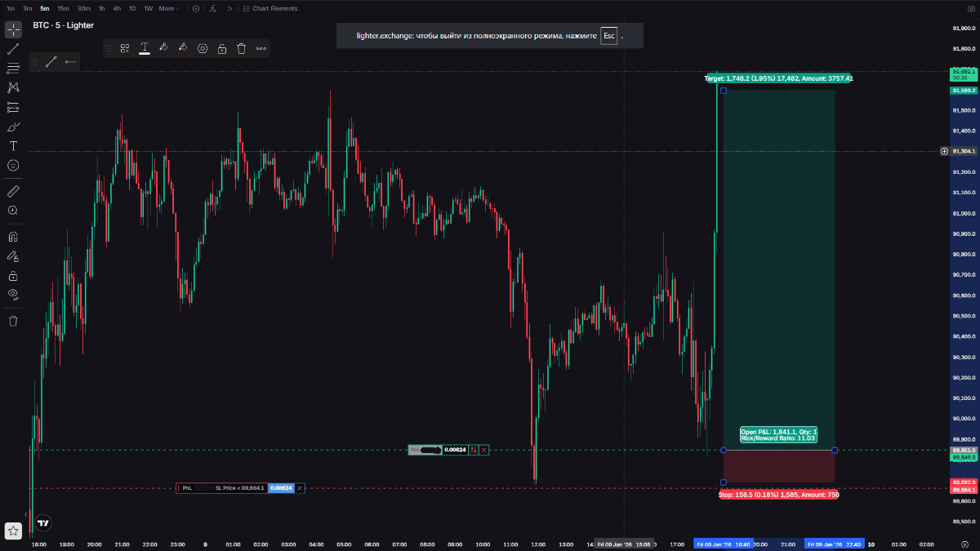The height and width of the screenshot is (551, 980).
Task: Open more options ellipsis in floating toolbar
Action: coord(261,48)
